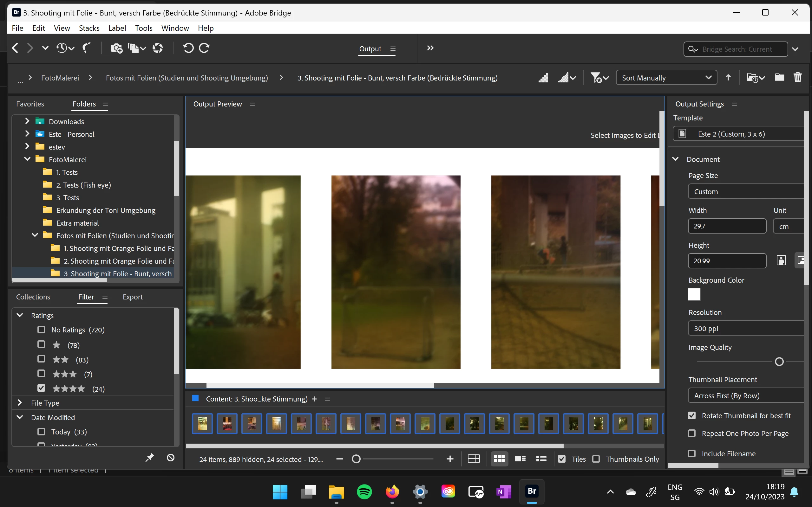The width and height of the screenshot is (812, 507).
Task: Switch content view to grid lock icon
Action: 474,459
